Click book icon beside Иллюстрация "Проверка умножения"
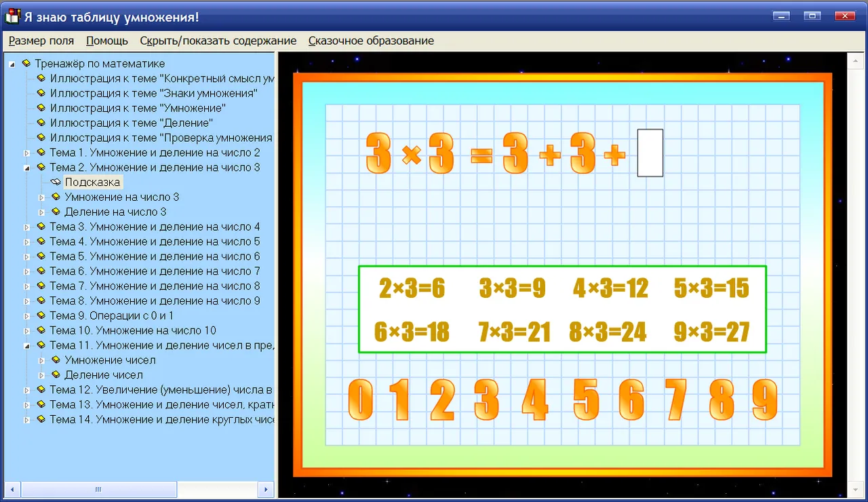Image resolution: width=868 pixels, height=502 pixels. [x=41, y=138]
